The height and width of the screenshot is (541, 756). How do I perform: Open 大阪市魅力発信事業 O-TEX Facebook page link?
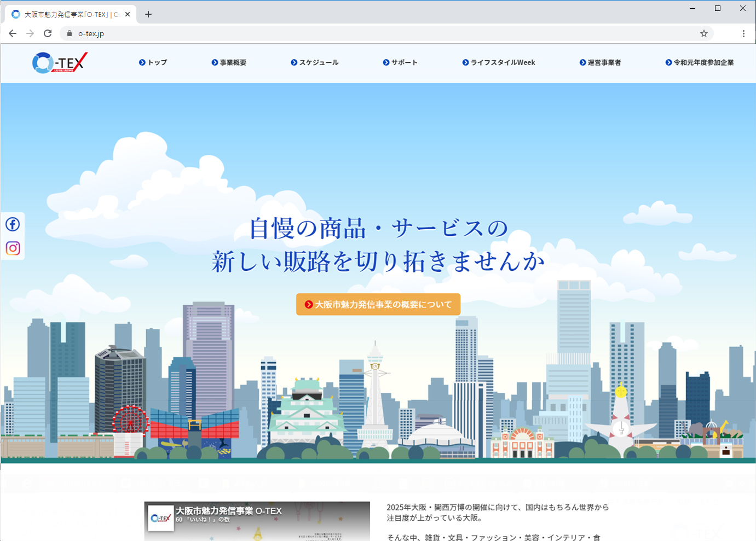tap(229, 510)
